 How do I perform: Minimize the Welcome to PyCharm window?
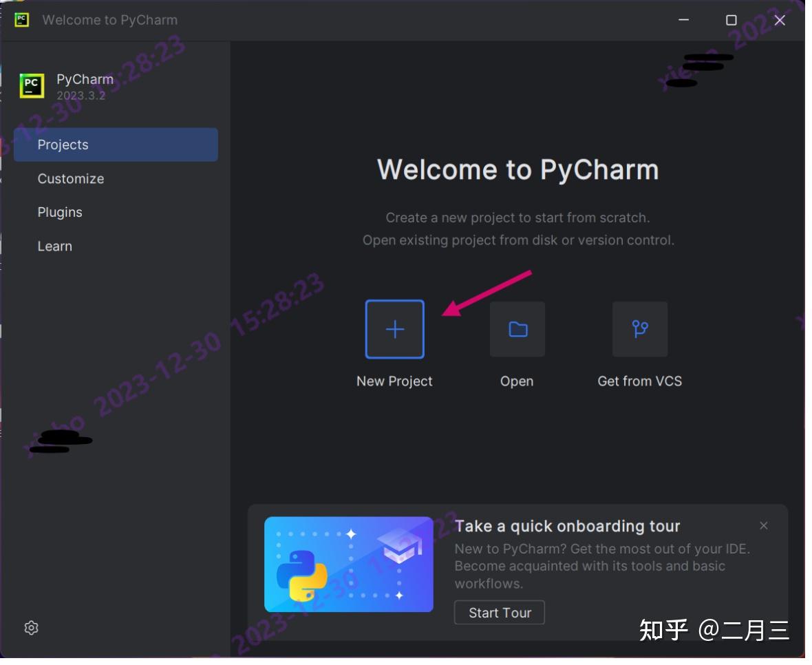point(683,20)
